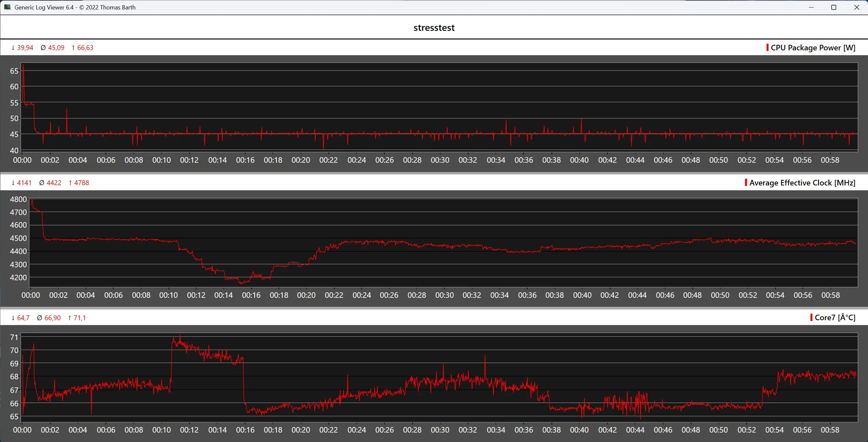Minimize the Generic Log Viewer window
Image resolution: width=868 pixels, height=442 pixels.
(811, 7)
